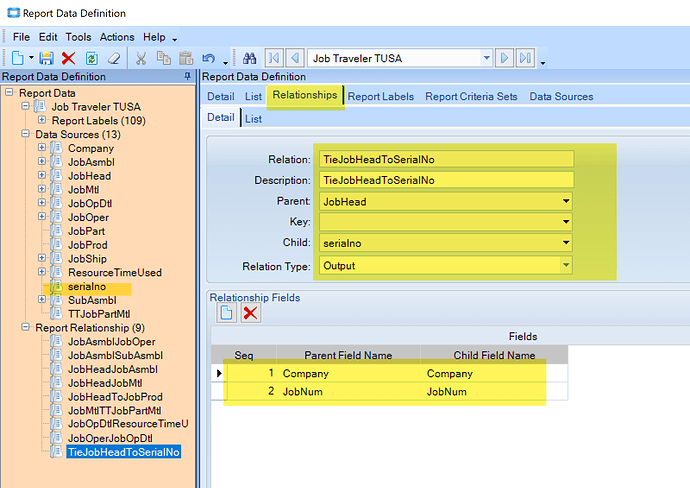Image resolution: width=690 pixels, height=488 pixels.
Task: Open the Relation Type dropdown
Action: tap(566, 265)
